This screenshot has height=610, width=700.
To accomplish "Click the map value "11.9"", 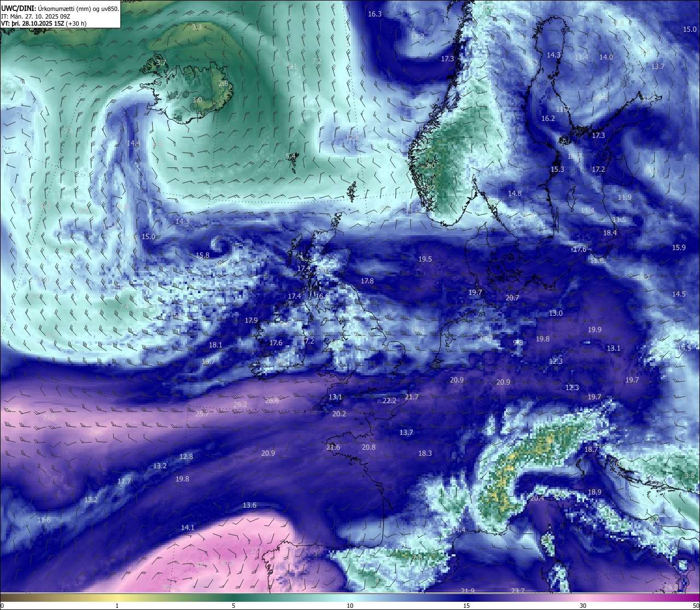I will [x=625, y=197].
